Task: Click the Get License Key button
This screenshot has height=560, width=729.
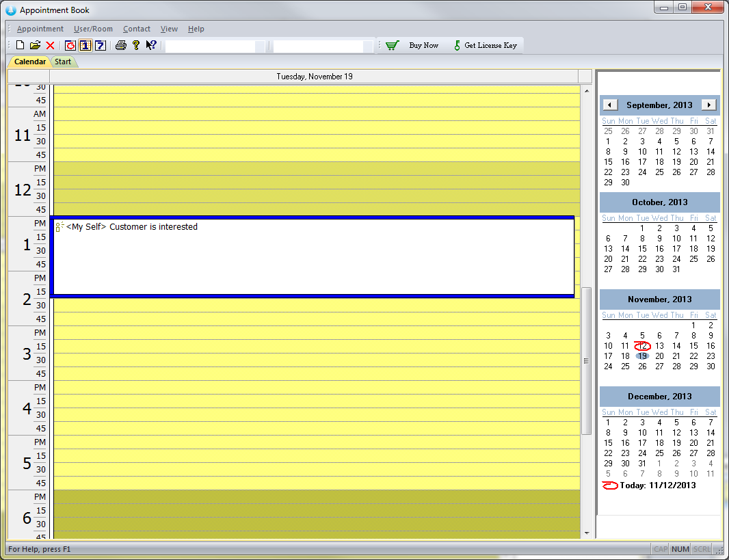Action: coord(485,46)
